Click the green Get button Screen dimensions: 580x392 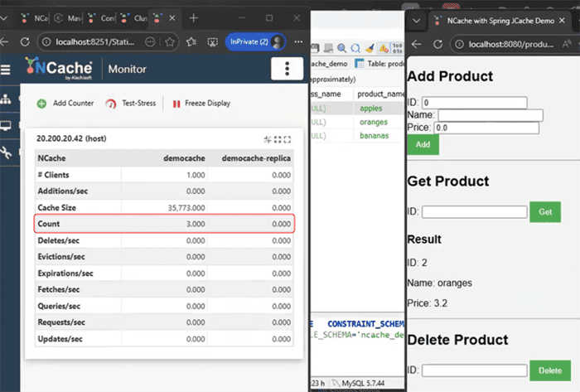pyautogui.click(x=545, y=212)
